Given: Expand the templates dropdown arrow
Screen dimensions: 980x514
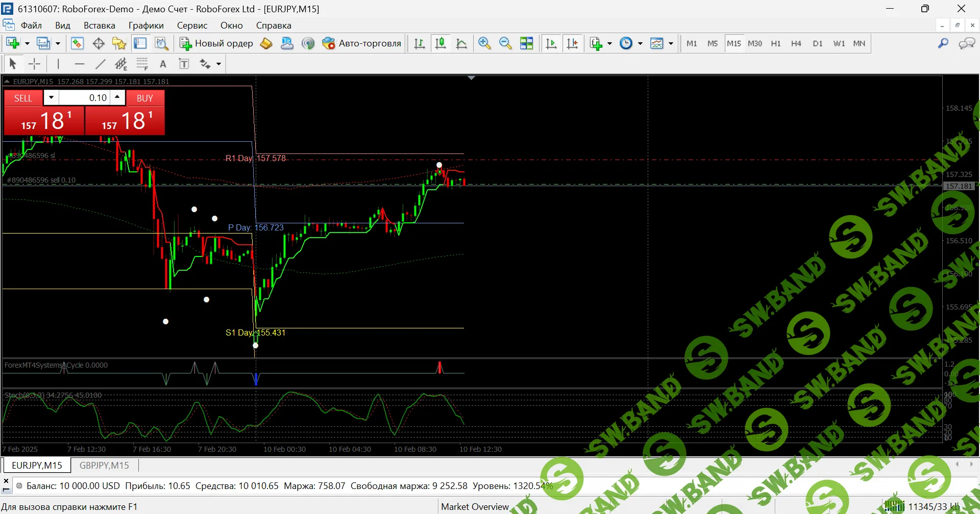Looking at the screenshot, I should [671, 44].
